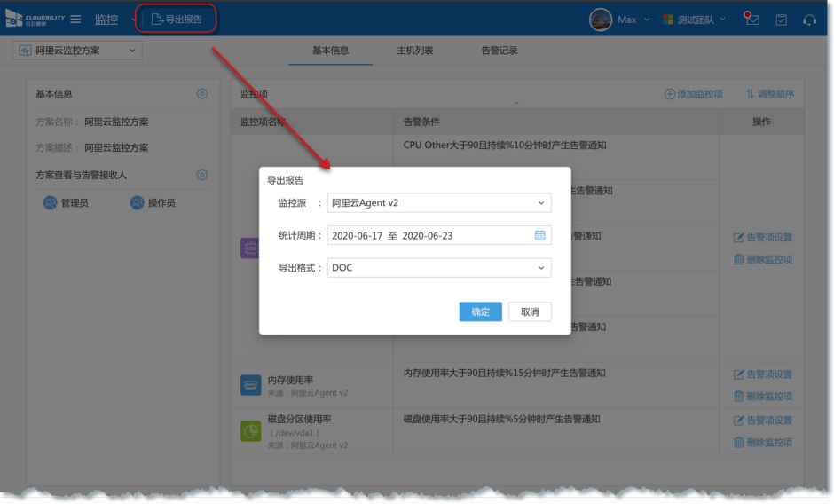The width and height of the screenshot is (834, 504).
Task: Click 导出报告 in the top bar
Action: point(177,20)
